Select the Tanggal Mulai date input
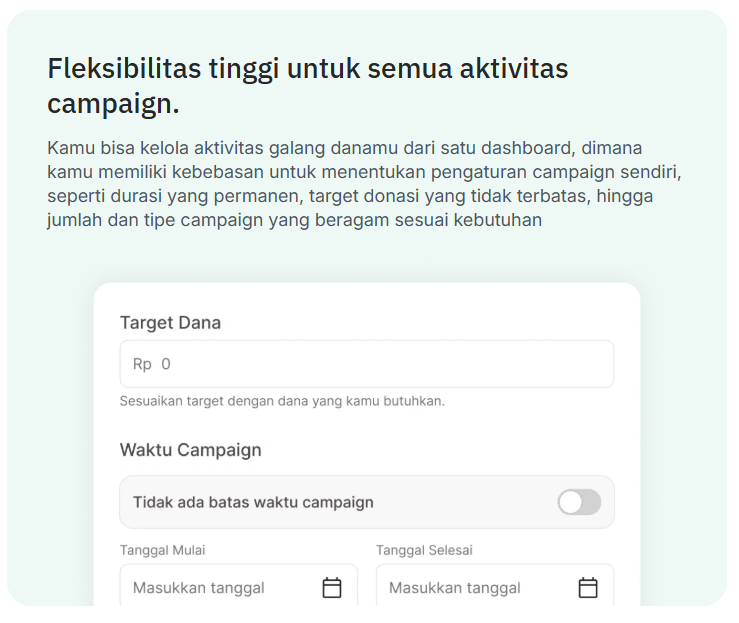 pyautogui.click(x=238, y=585)
